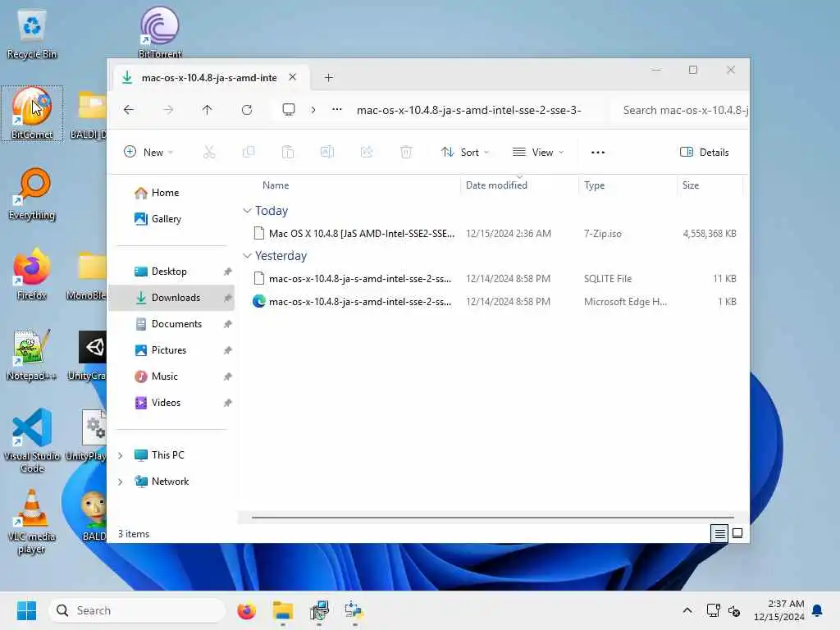Select the Microsoft Edge HTML file row
Viewport: 840px width, 630px height.
494,302
